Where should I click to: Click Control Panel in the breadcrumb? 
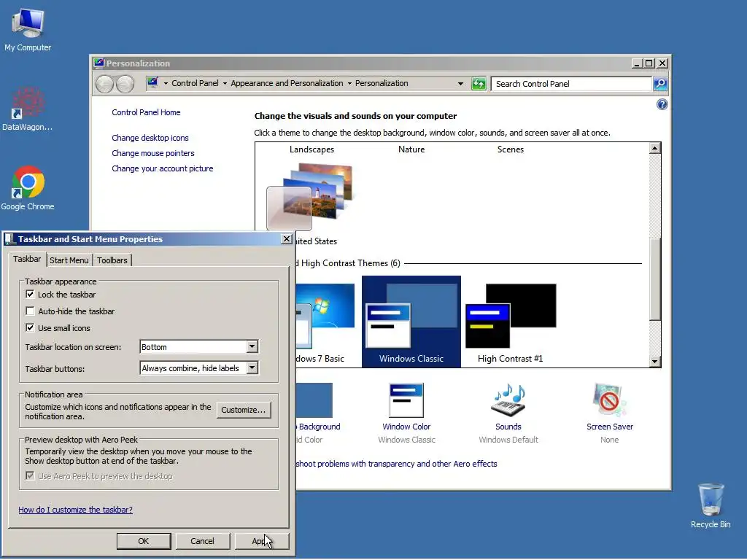pyautogui.click(x=195, y=83)
